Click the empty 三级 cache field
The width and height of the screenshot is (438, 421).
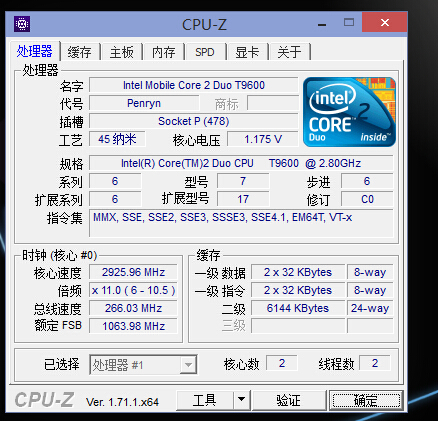click(x=298, y=326)
